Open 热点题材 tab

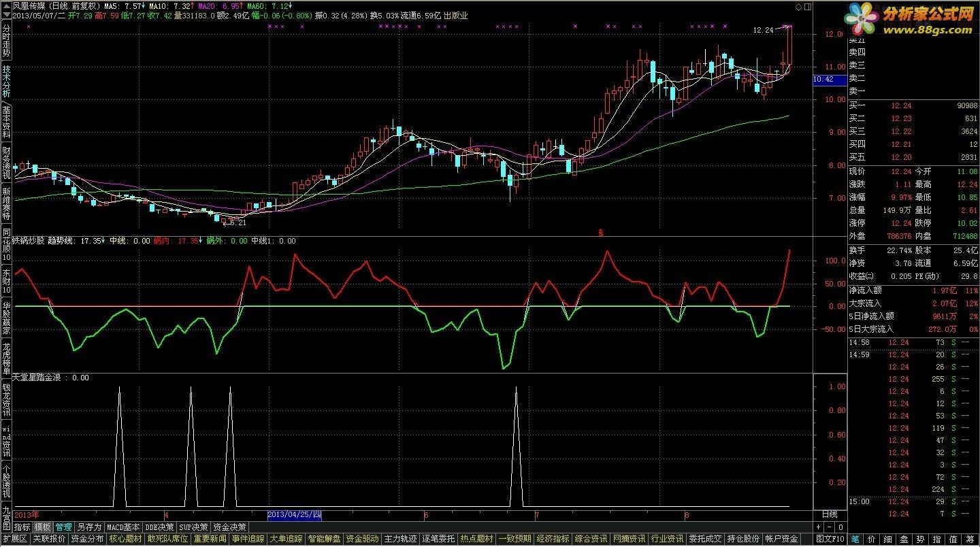pos(477,538)
